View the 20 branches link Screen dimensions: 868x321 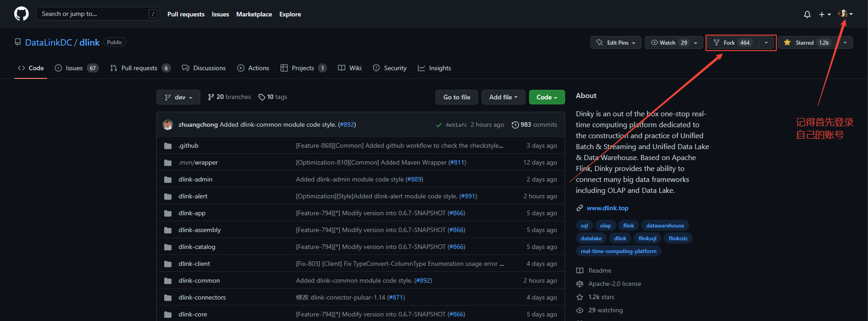(229, 97)
